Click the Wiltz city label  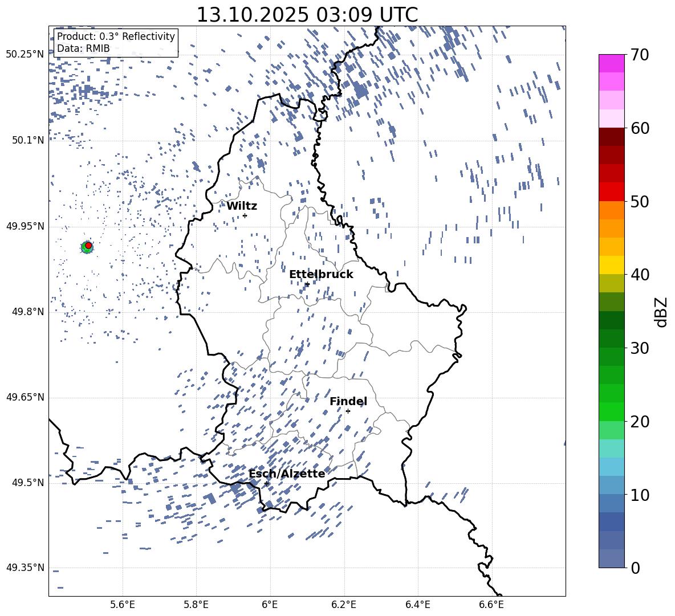242,206
